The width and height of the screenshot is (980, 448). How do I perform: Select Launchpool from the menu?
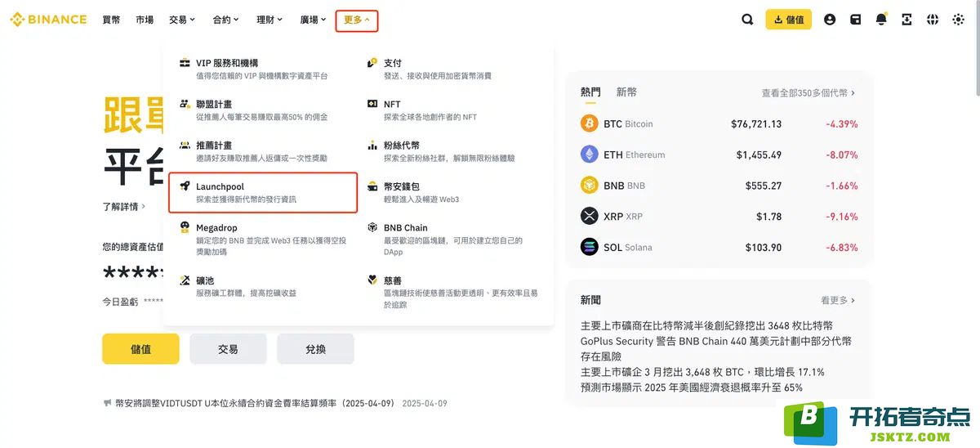point(263,192)
